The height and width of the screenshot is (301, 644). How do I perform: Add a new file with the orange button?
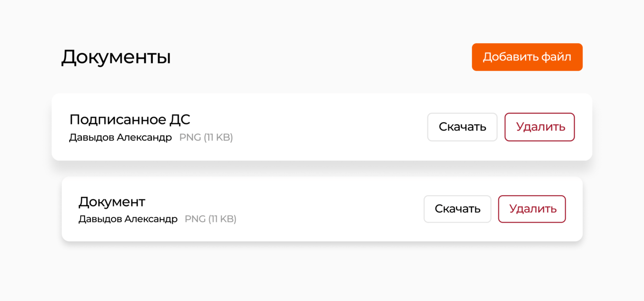click(x=527, y=57)
